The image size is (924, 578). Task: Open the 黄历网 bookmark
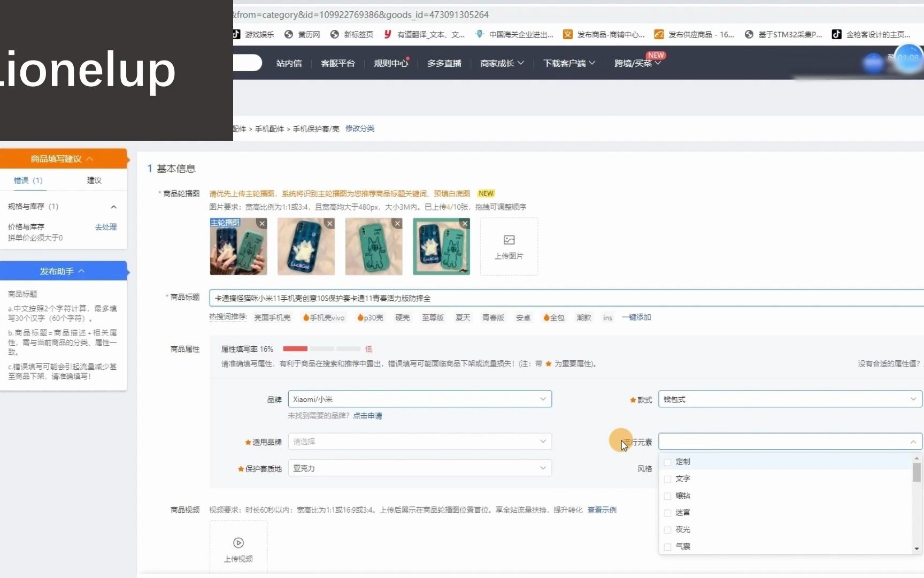coord(303,34)
